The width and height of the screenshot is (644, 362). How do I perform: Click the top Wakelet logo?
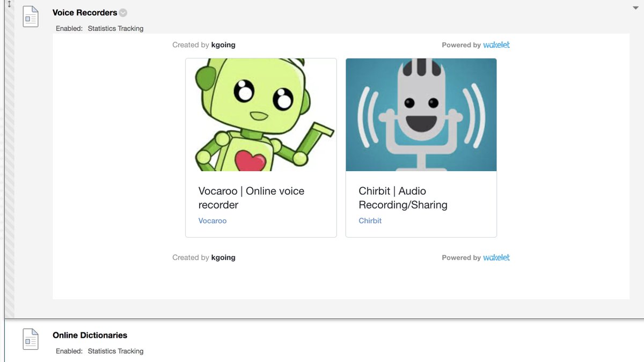(x=496, y=45)
